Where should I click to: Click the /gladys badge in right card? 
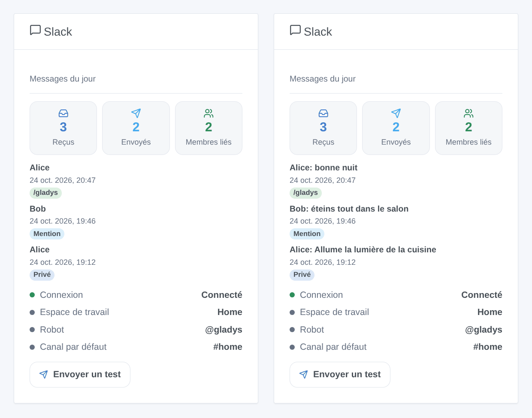305,193
